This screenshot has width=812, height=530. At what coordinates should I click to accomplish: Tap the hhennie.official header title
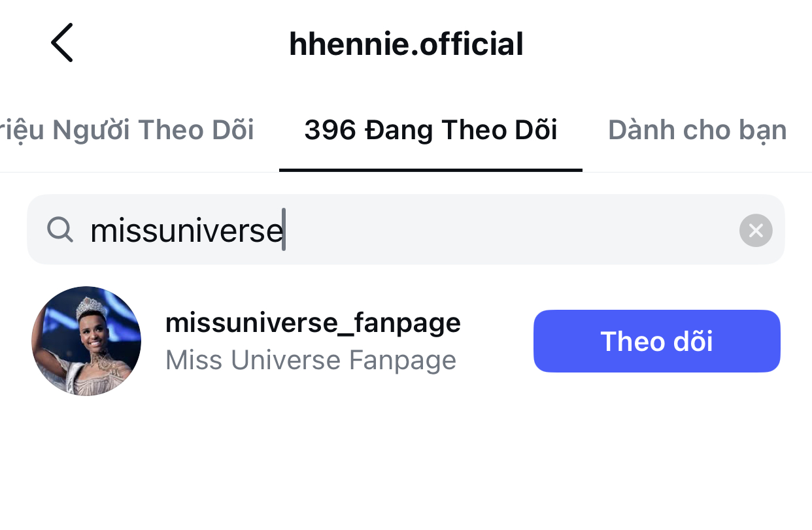click(406, 44)
